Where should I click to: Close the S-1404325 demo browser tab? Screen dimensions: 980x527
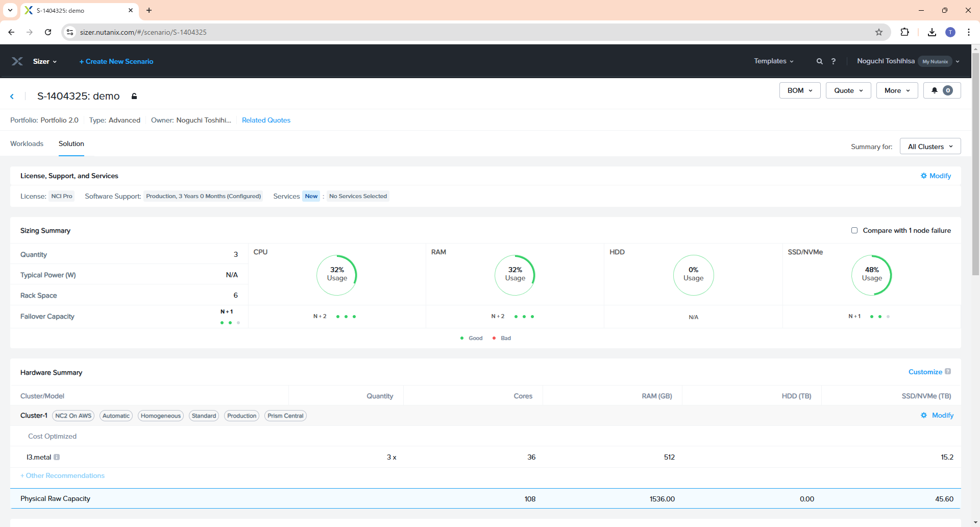click(131, 10)
